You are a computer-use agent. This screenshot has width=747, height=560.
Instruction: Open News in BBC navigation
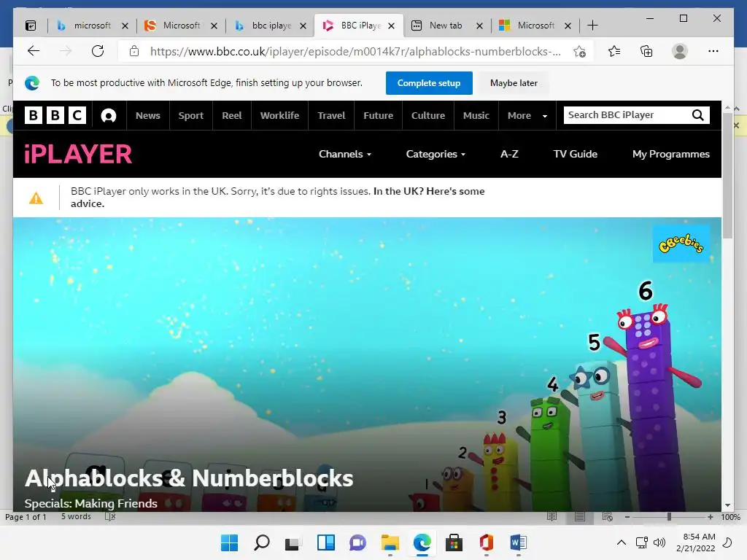pos(147,116)
